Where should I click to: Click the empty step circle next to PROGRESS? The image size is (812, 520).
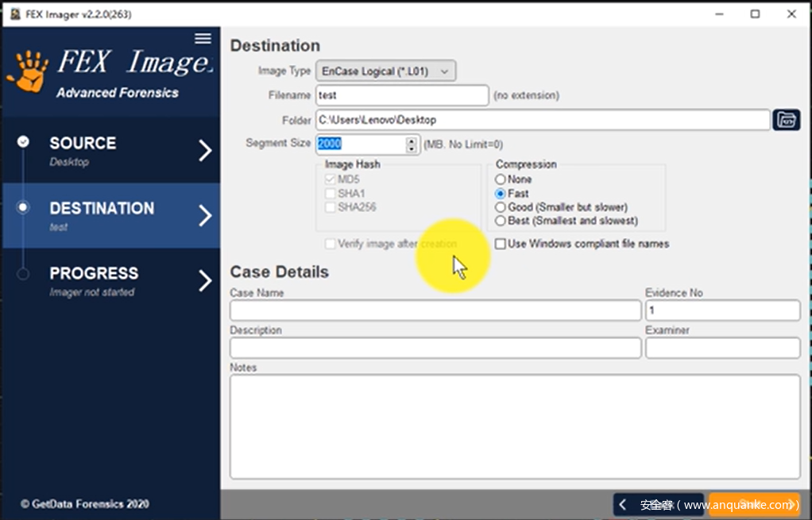tap(23, 274)
